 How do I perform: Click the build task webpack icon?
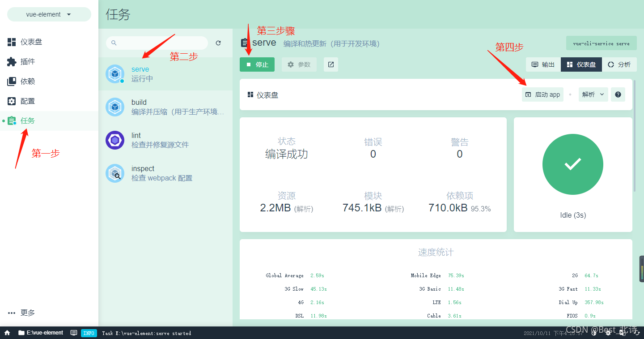pos(115,107)
